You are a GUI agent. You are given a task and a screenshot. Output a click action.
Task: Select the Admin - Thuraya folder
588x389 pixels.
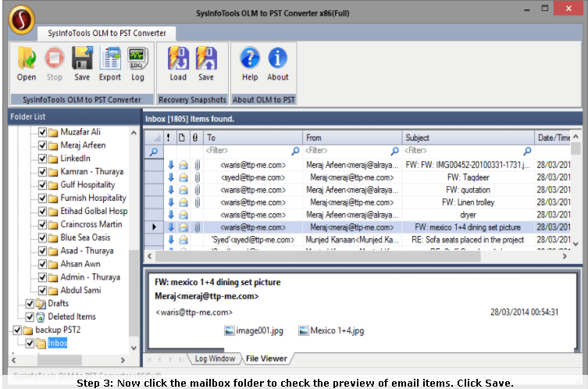(x=91, y=277)
